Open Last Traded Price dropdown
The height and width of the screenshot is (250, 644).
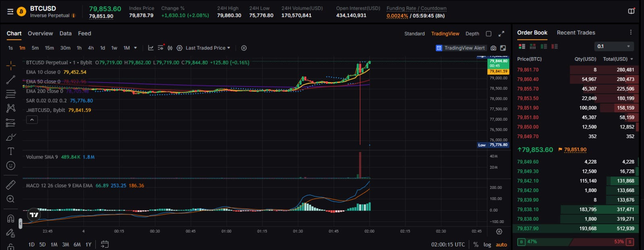(208, 48)
